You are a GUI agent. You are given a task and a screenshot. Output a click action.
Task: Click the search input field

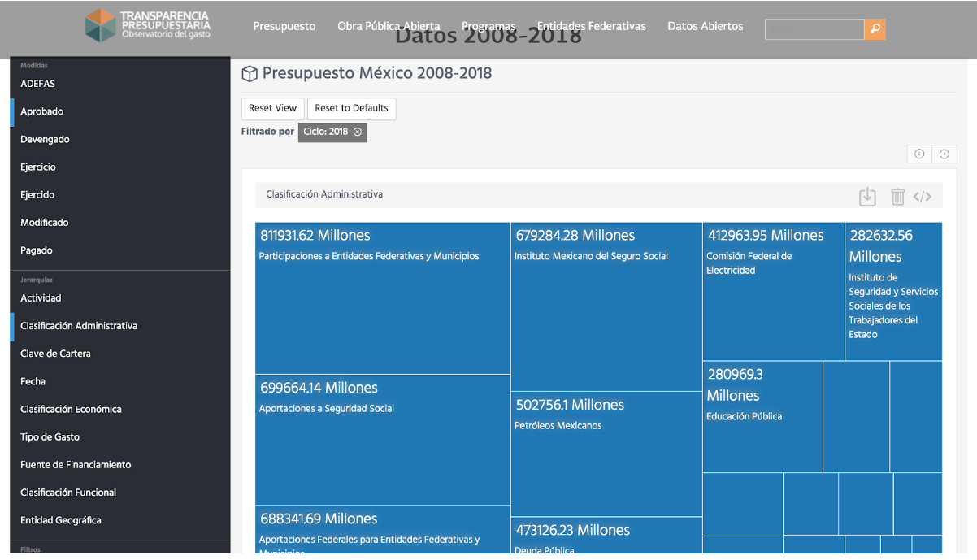[x=814, y=29]
